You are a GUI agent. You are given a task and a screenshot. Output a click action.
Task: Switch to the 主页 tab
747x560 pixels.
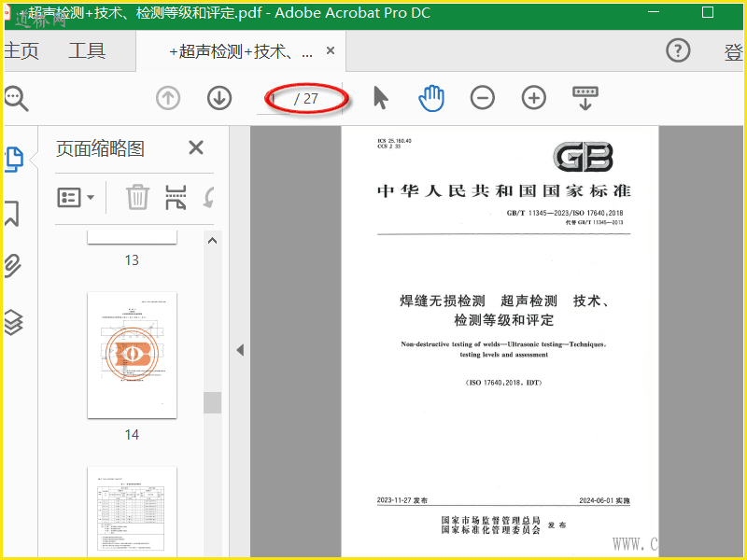(x=21, y=50)
